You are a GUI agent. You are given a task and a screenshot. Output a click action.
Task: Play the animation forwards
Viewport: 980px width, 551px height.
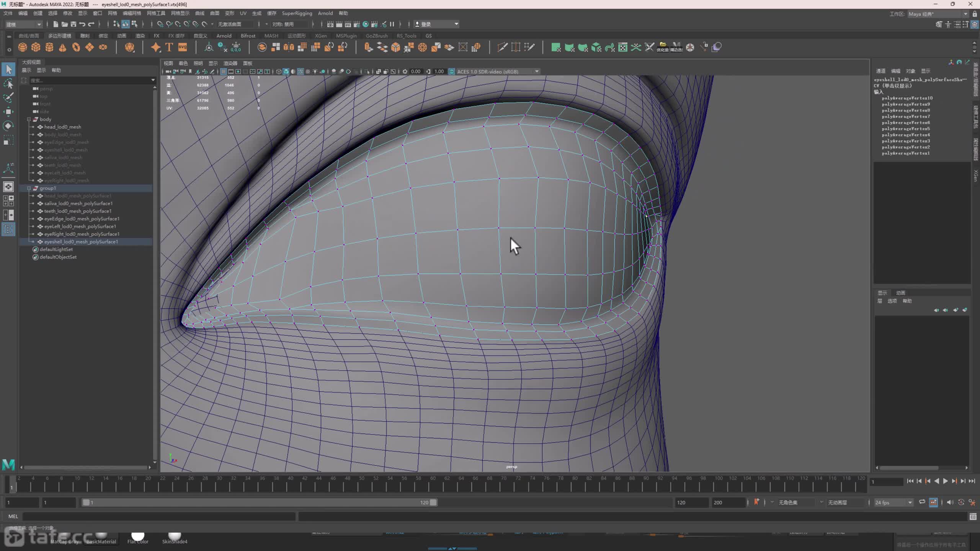[945, 481]
